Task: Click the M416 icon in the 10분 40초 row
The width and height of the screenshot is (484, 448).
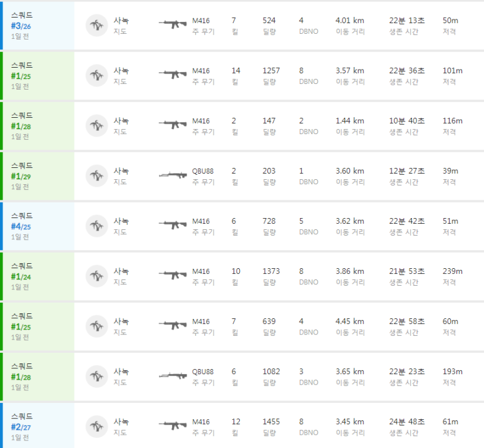Action: coord(173,125)
